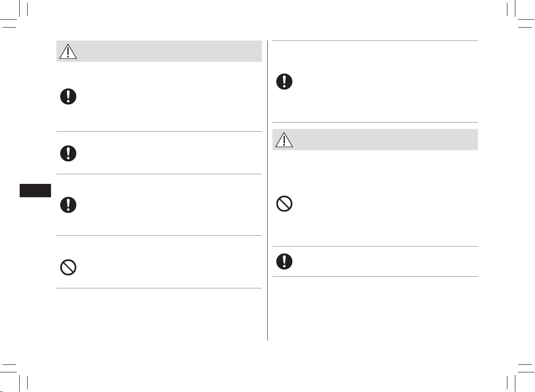
Task: Click the vertical divider between the two columns
Action: [x=267, y=191]
